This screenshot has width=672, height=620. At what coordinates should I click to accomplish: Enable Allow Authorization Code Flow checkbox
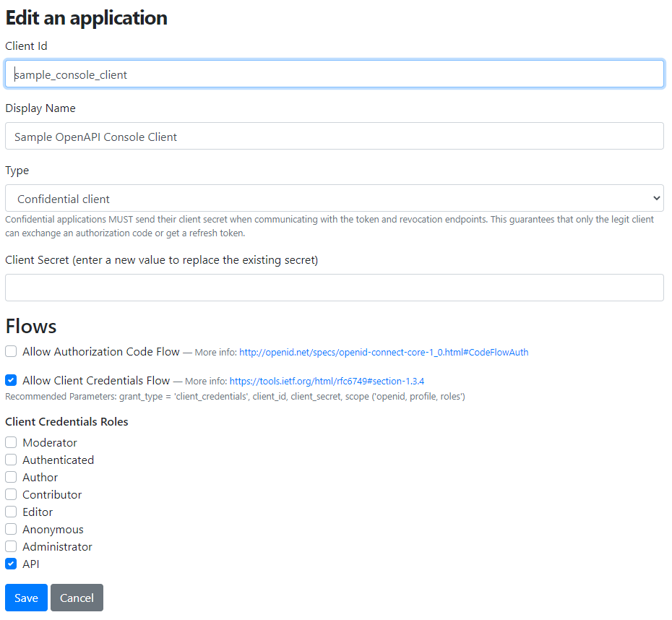tap(11, 351)
